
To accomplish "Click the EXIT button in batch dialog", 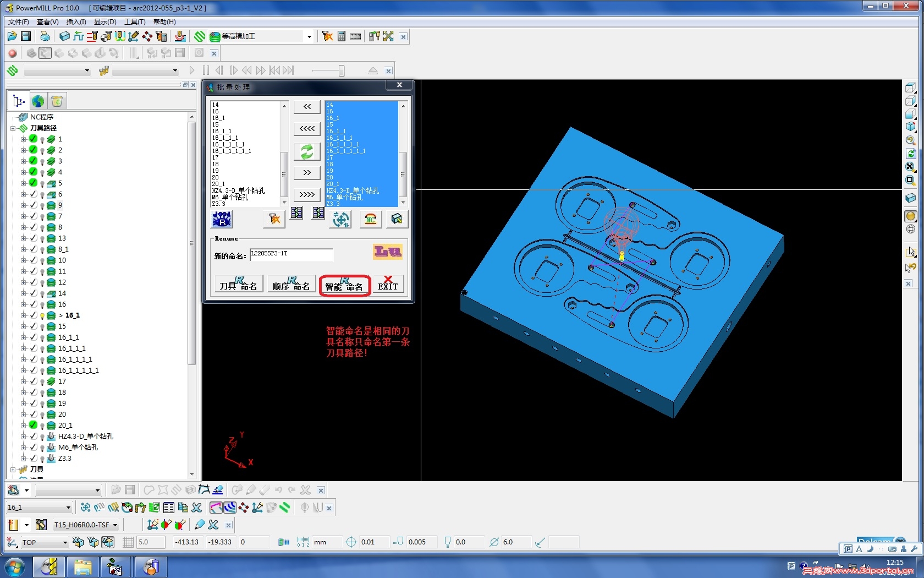I will pyautogui.click(x=388, y=284).
